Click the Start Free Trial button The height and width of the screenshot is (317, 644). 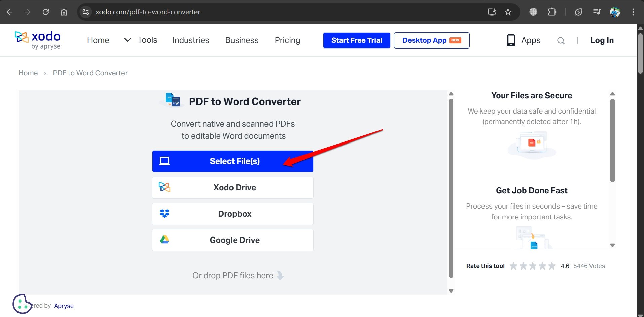pos(357,40)
